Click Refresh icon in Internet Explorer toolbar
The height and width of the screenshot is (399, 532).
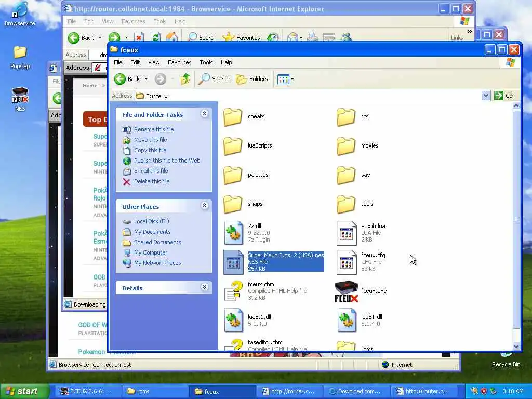(155, 37)
